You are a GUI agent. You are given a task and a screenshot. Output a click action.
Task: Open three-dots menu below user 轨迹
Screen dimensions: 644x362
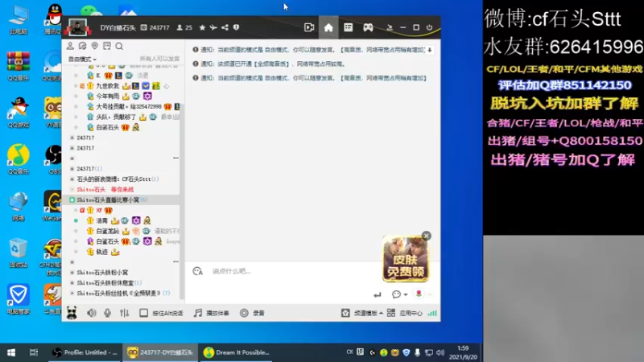pyautogui.click(x=175, y=261)
